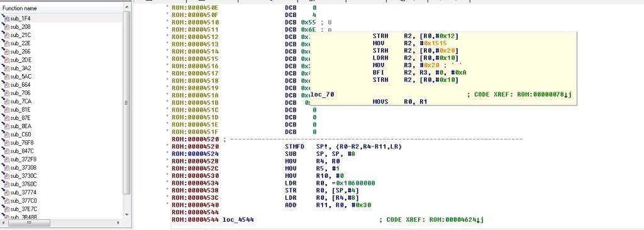The width and height of the screenshot is (644, 230).
Task: Click the function list scroll-left arrow
Action: coord(4,222)
